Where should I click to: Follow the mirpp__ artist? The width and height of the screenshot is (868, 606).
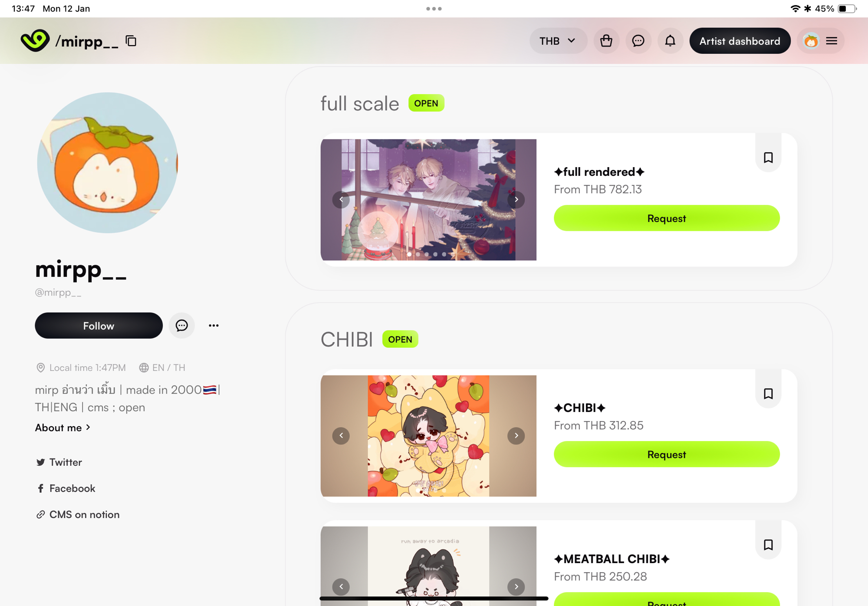pos(99,326)
